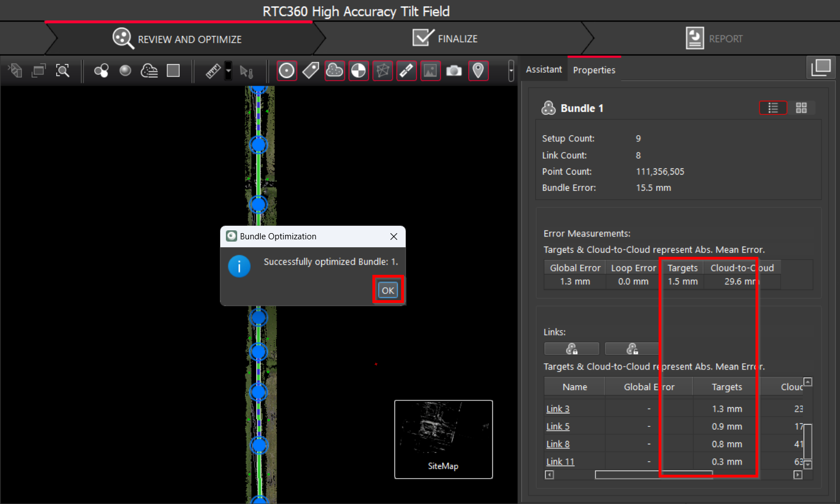Click the shaded sphere rendering icon
The image size is (840, 504).
[x=125, y=71]
